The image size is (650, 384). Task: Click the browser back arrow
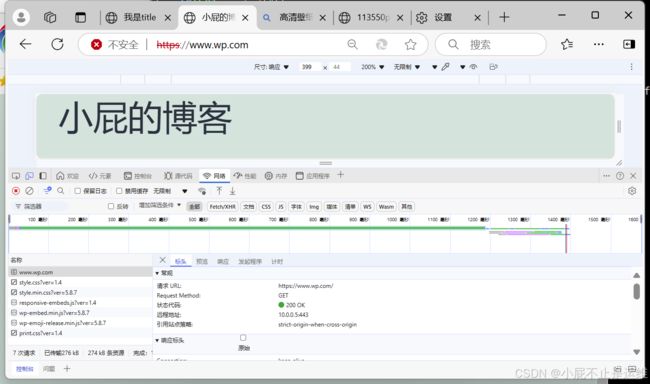click(x=25, y=44)
